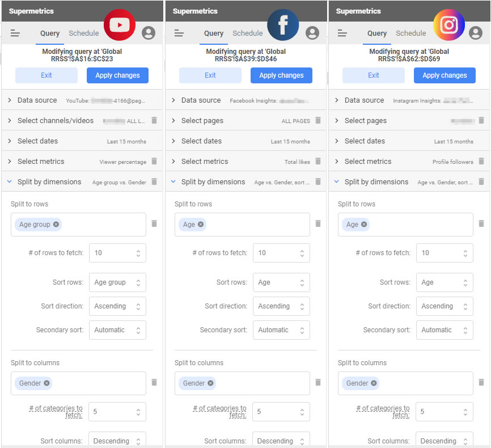Expand Select dates in the YouTube panel
The image size is (491, 448).
pyautogui.click(x=82, y=141)
